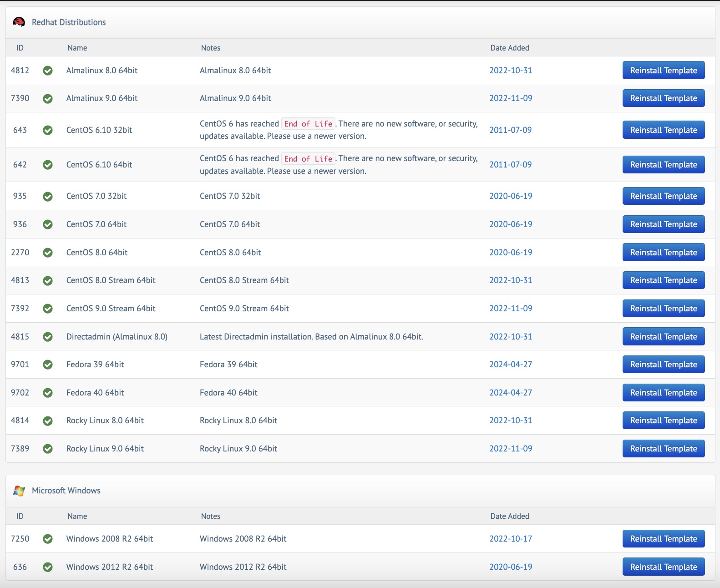This screenshot has height=588, width=720.
Task: Reinstall the Windows 2012 R2 64bit template
Action: click(664, 567)
